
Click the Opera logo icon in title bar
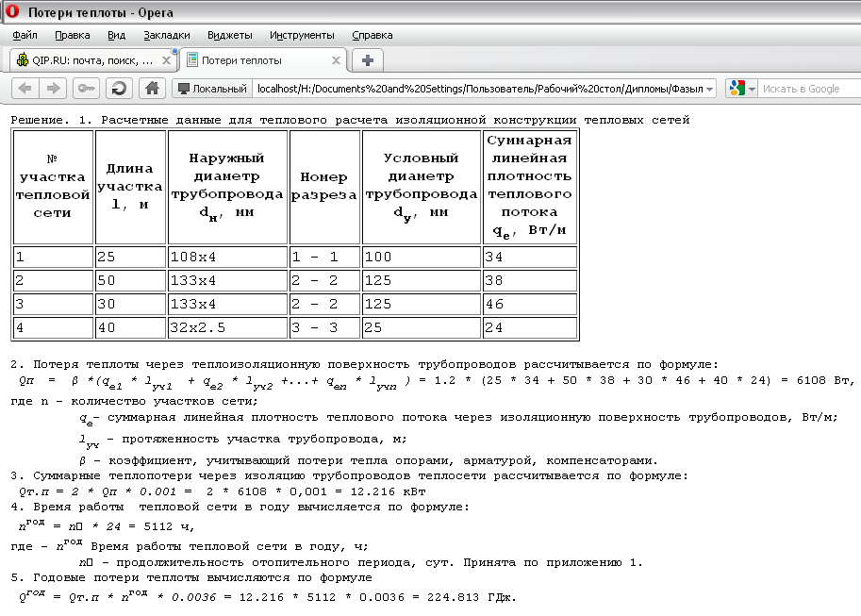click(12, 11)
